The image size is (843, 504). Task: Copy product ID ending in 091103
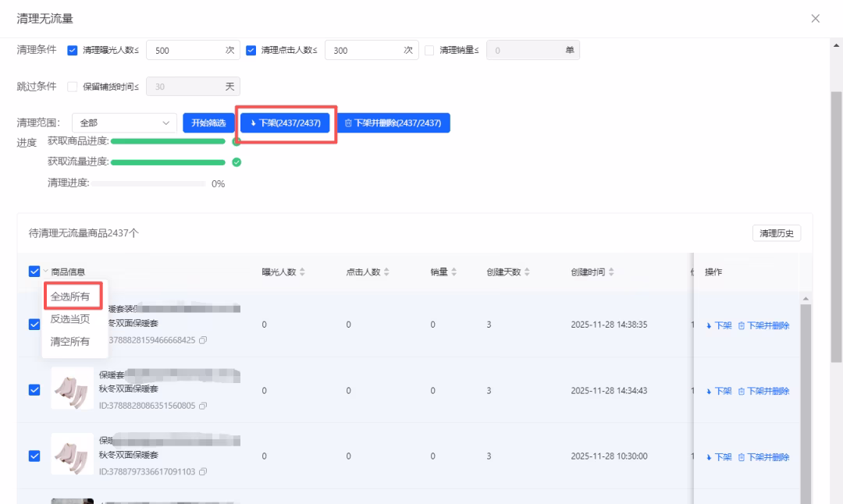click(x=202, y=471)
